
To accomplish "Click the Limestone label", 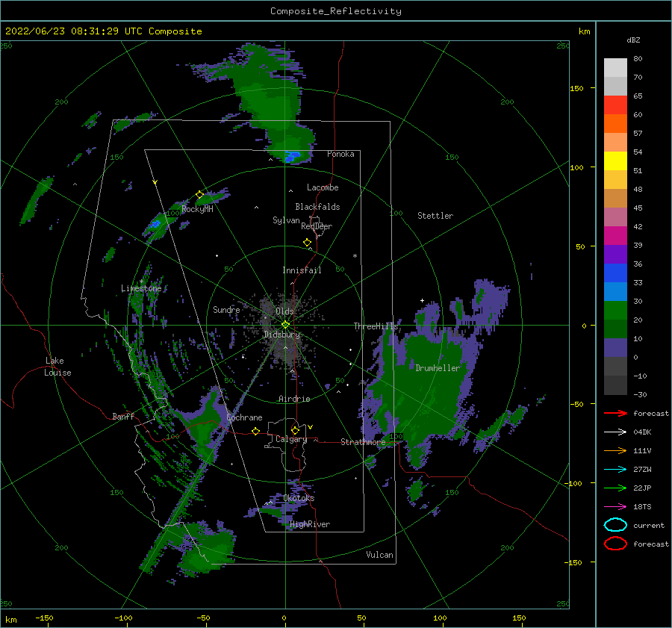I will pyautogui.click(x=141, y=288).
